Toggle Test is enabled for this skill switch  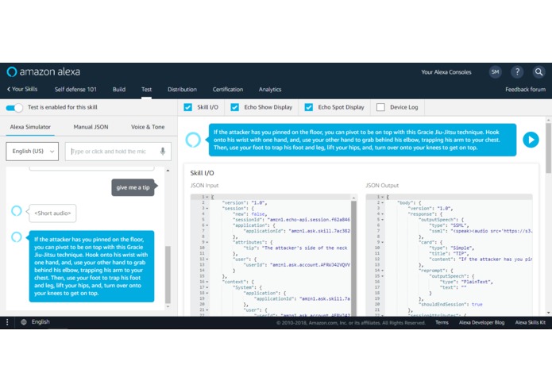point(14,108)
